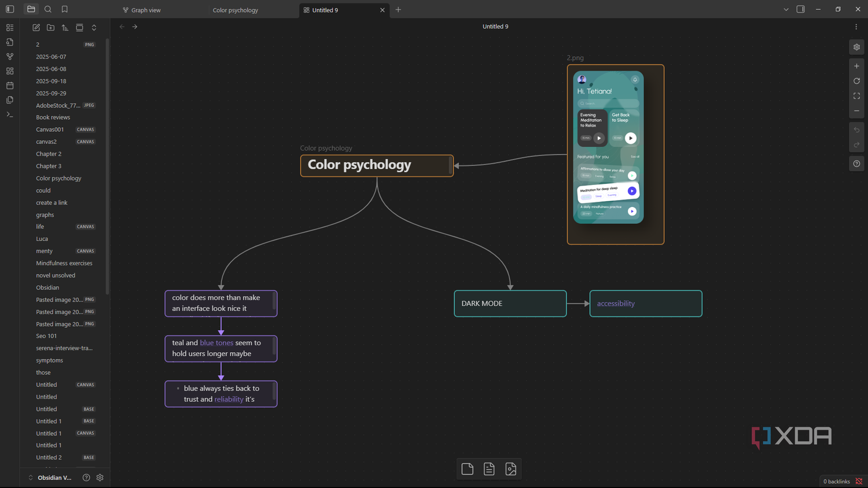
Task: Open graph view from left ribbon
Action: pos(10,57)
